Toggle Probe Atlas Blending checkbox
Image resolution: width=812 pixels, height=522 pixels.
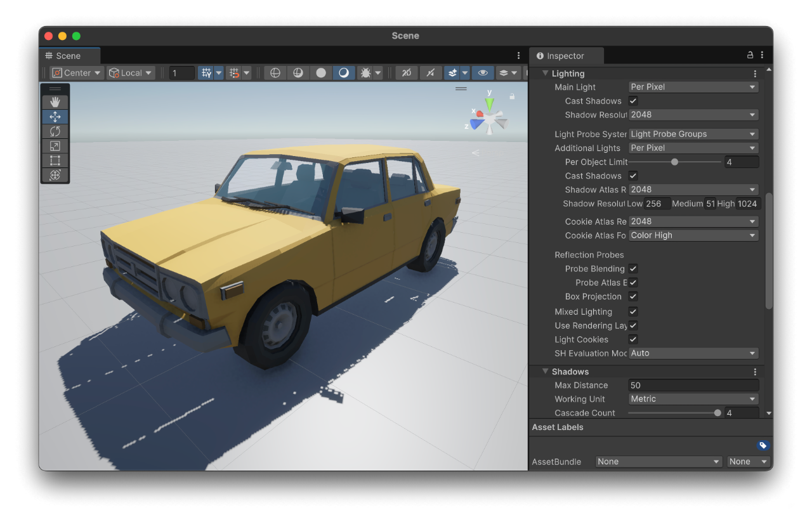633,282
